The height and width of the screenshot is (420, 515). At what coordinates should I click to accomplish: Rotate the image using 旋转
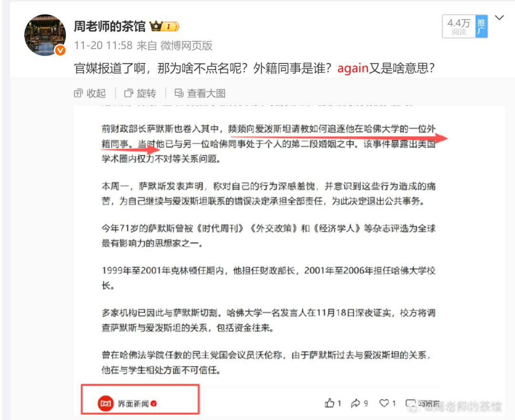140,93
